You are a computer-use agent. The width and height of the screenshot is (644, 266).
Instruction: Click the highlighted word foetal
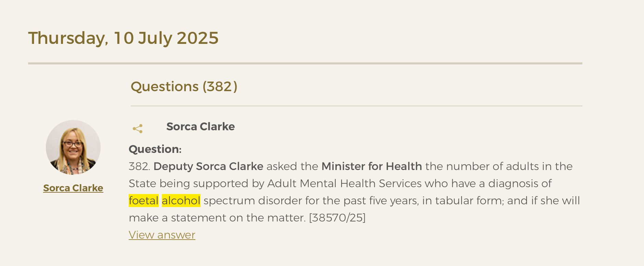click(144, 201)
